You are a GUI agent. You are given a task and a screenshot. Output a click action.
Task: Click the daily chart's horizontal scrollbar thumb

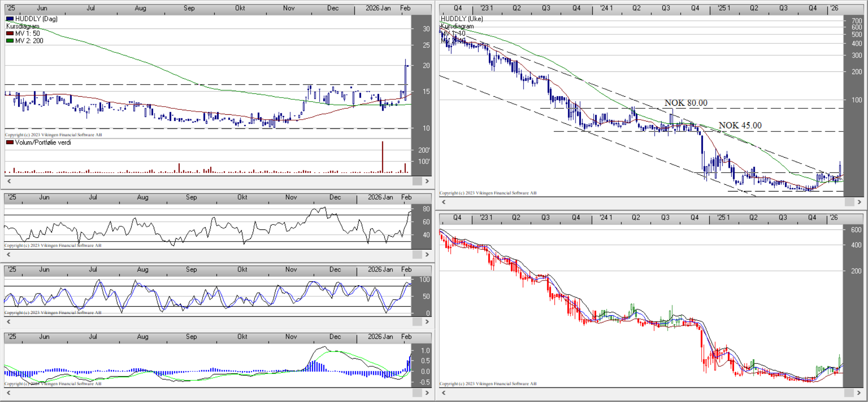coord(417,181)
